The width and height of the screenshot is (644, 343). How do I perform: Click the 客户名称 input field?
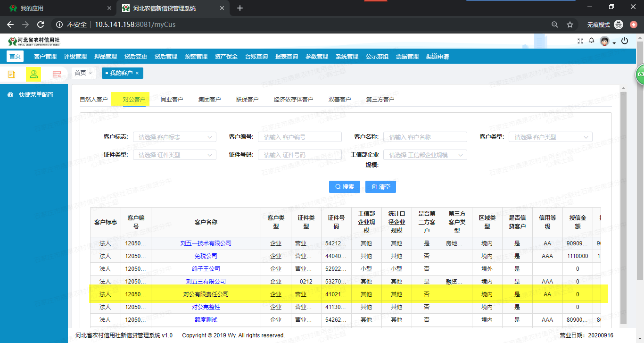[x=425, y=136]
